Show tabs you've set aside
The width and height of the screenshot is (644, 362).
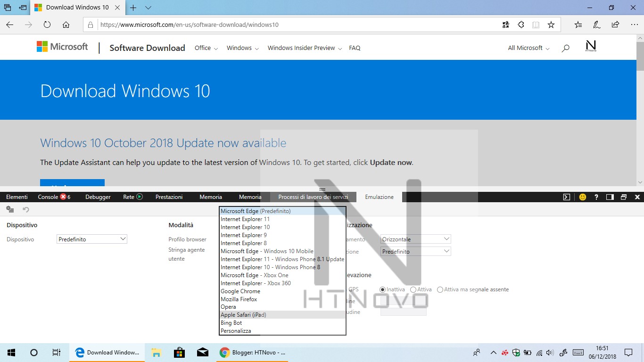pyautogui.click(x=8, y=8)
